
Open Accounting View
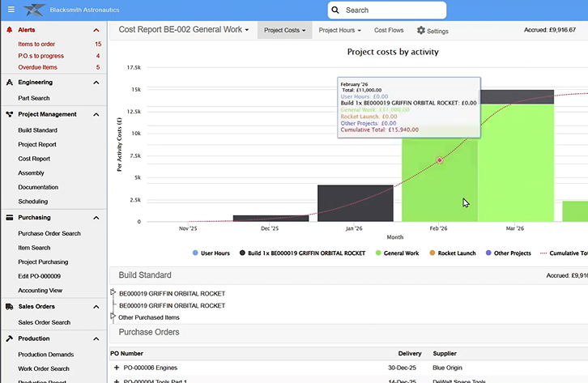(x=40, y=291)
